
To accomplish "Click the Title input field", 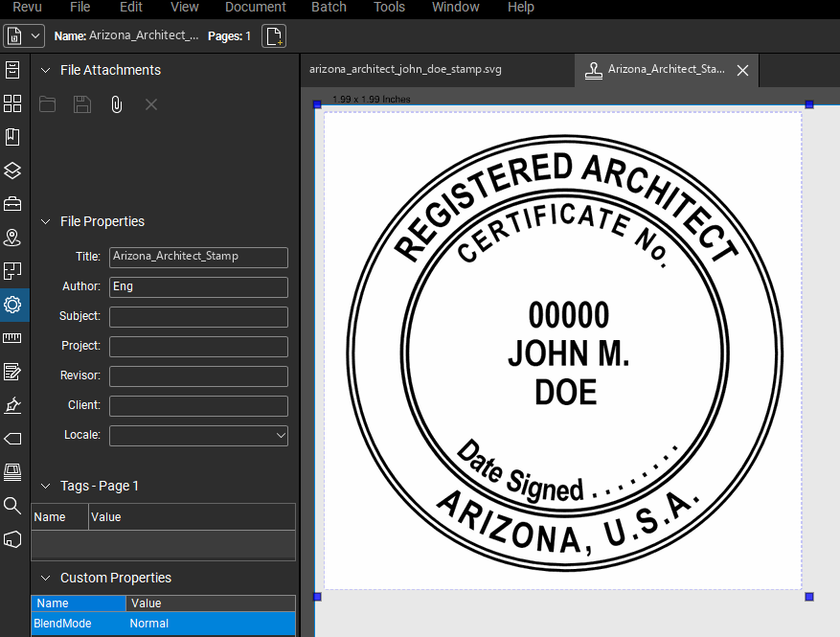I will [x=199, y=257].
